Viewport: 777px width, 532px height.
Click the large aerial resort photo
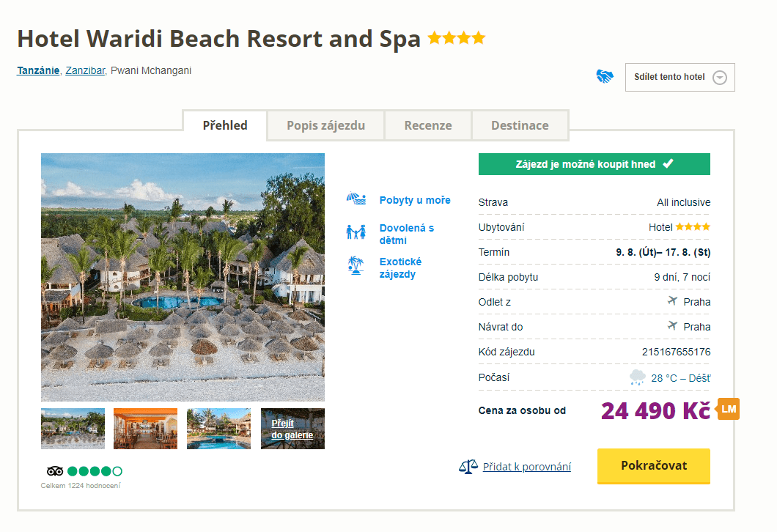[x=183, y=277]
